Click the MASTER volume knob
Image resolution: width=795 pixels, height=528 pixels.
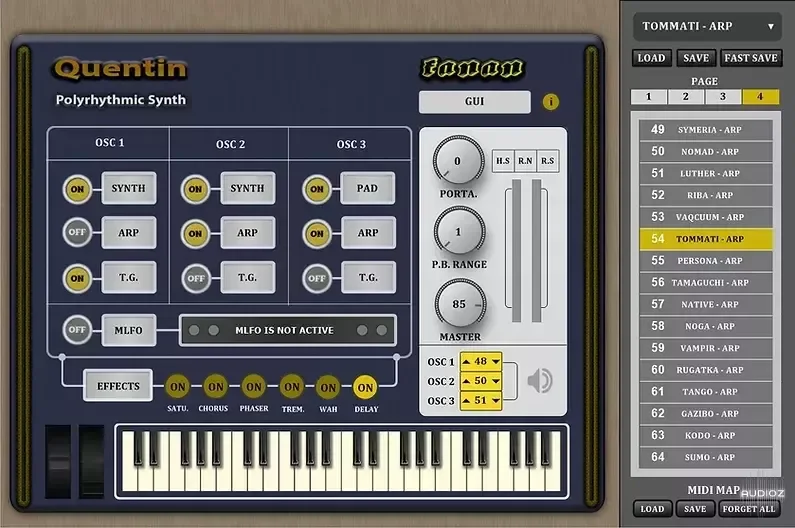pyautogui.click(x=460, y=304)
